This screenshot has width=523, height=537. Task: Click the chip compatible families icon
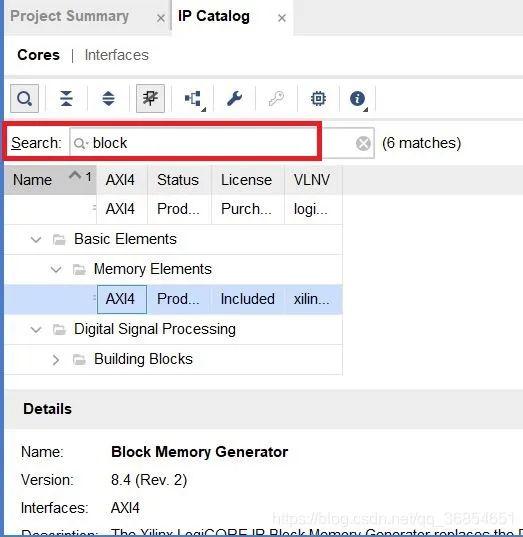[318, 99]
